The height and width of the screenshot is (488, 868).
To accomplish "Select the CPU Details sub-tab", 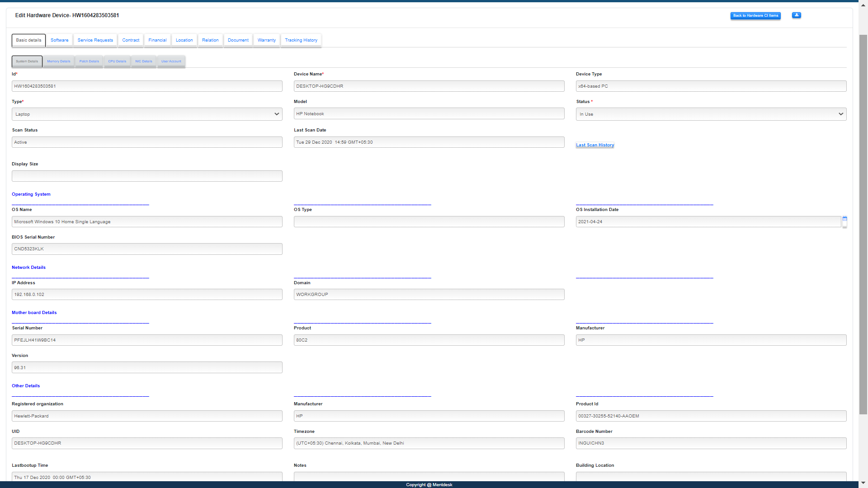I will tap(117, 61).
